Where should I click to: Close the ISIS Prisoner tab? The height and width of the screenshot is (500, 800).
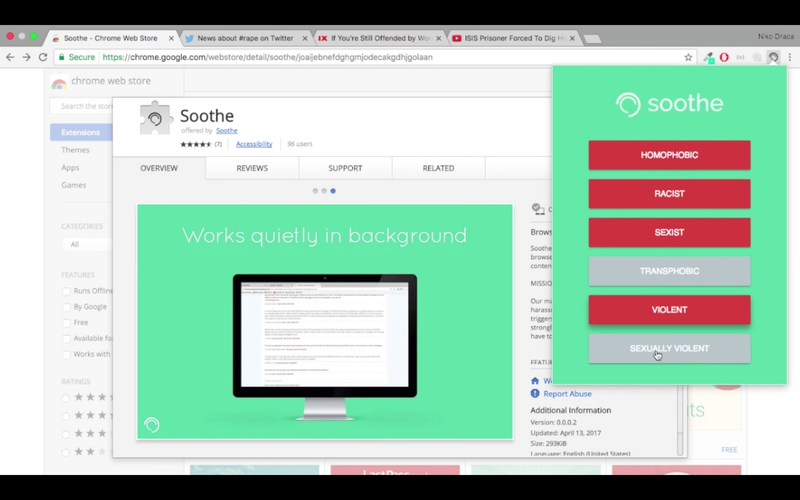[572, 38]
